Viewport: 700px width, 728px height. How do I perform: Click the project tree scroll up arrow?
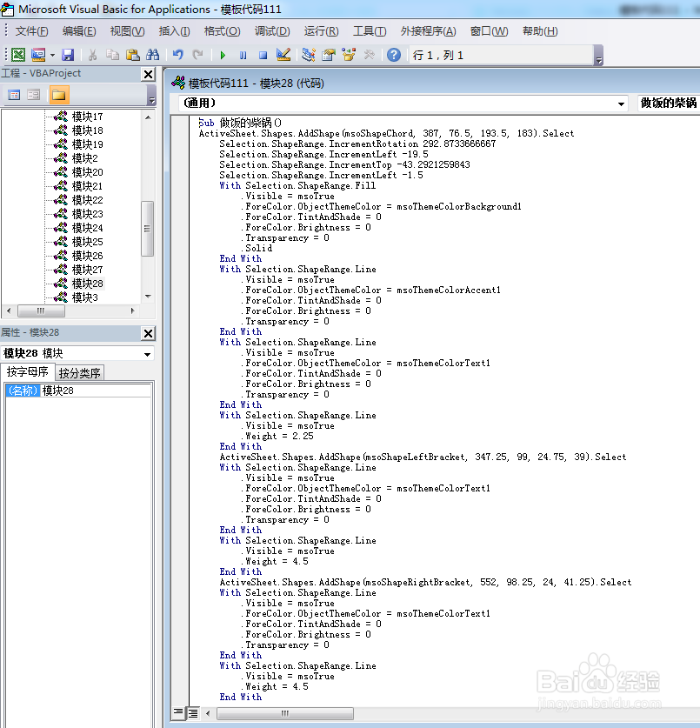click(x=148, y=117)
